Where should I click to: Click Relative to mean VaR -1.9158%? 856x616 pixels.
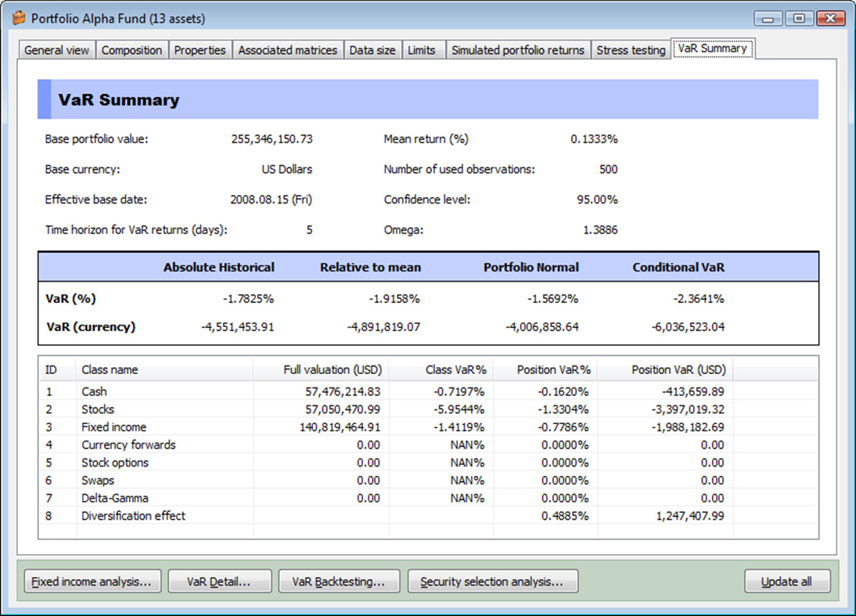pyautogui.click(x=394, y=299)
